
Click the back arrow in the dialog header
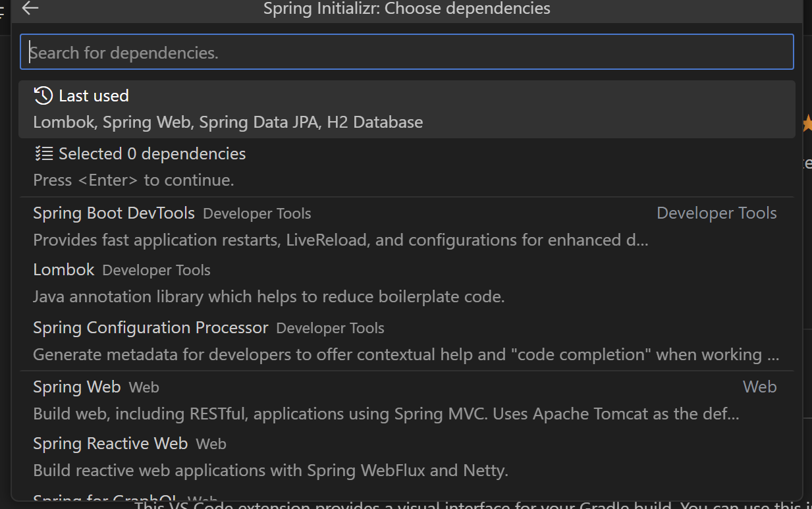click(30, 9)
